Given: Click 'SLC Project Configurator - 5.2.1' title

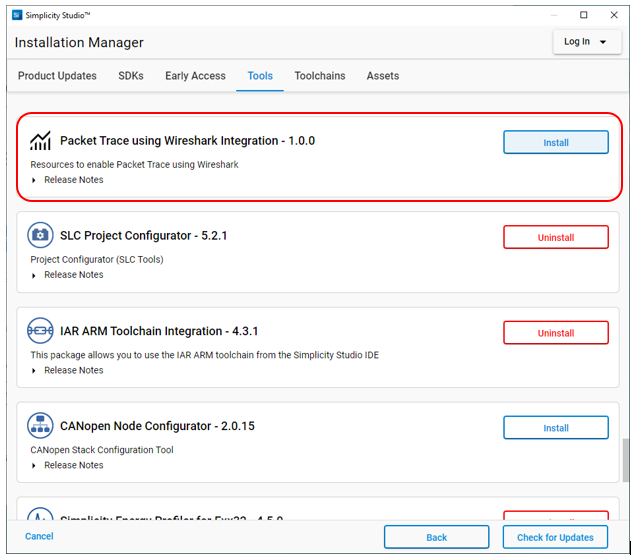Looking at the screenshot, I should (144, 236).
